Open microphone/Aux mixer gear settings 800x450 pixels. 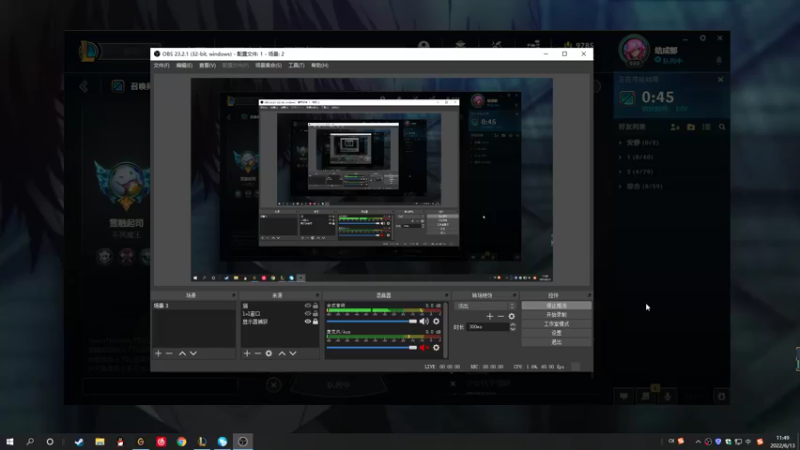coord(436,347)
